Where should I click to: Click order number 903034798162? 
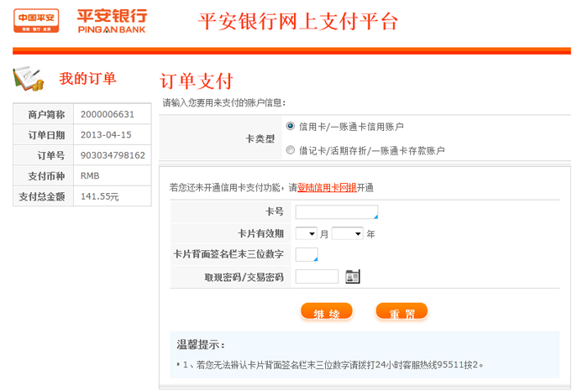click(113, 155)
